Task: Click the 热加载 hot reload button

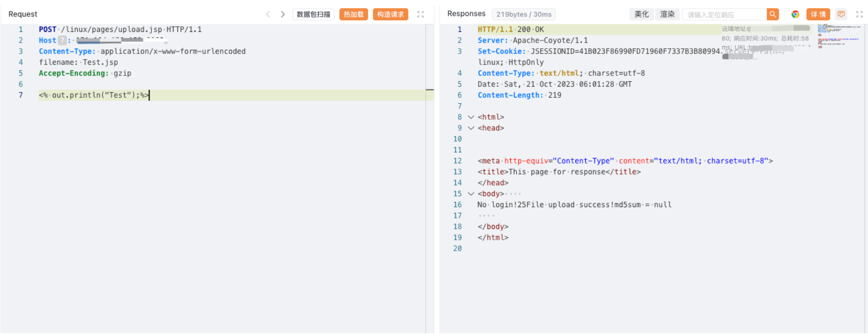Action: (x=354, y=15)
